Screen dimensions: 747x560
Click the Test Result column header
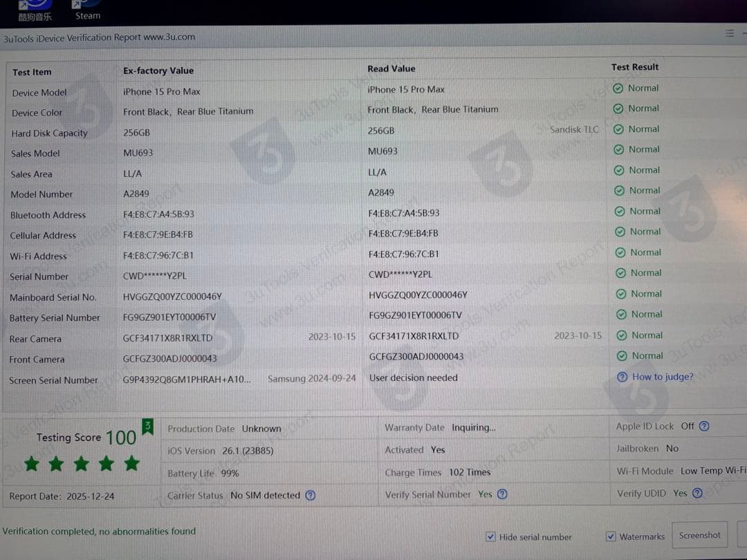pyautogui.click(x=634, y=67)
